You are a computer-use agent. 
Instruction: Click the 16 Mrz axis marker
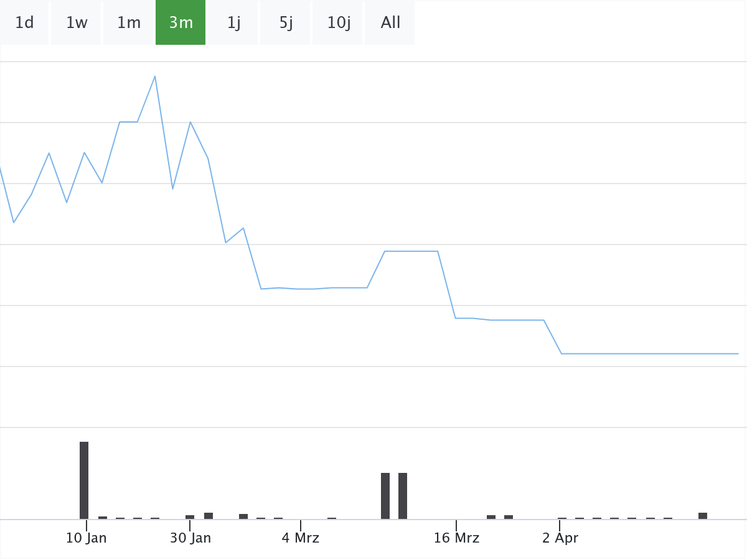[456, 538]
